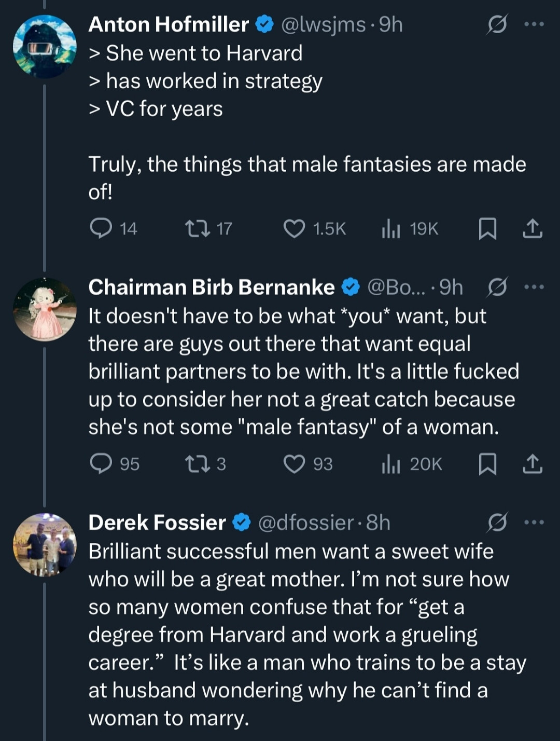Open the @dfossier handle link
This screenshot has height=741, width=560.
coord(306,523)
